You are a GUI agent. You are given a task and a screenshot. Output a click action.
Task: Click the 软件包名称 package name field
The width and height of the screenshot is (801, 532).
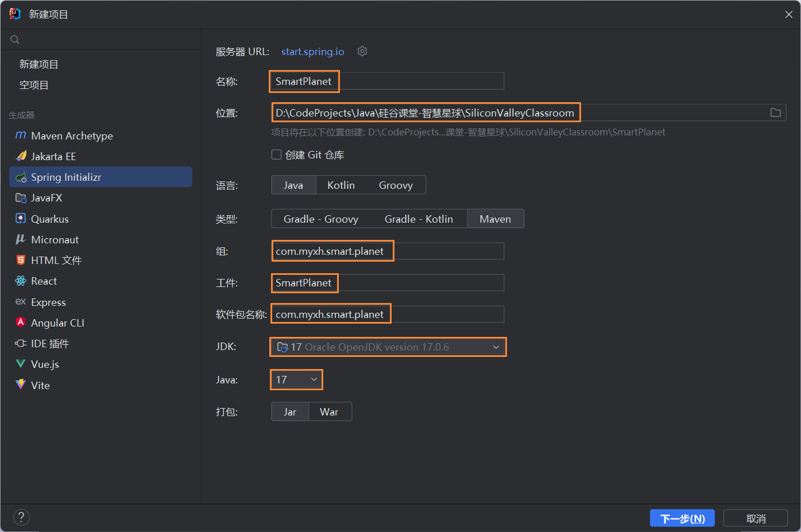click(388, 314)
